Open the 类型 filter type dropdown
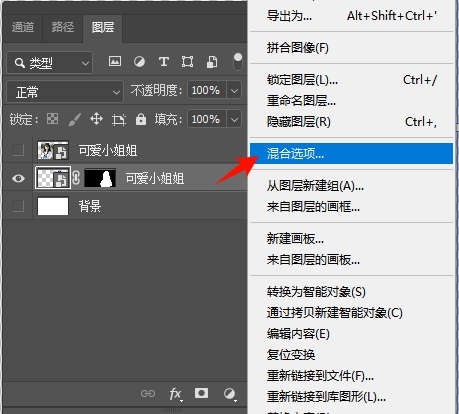The width and height of the screenshot is (459, 414). pyautogui.click(x=50, y=63)
